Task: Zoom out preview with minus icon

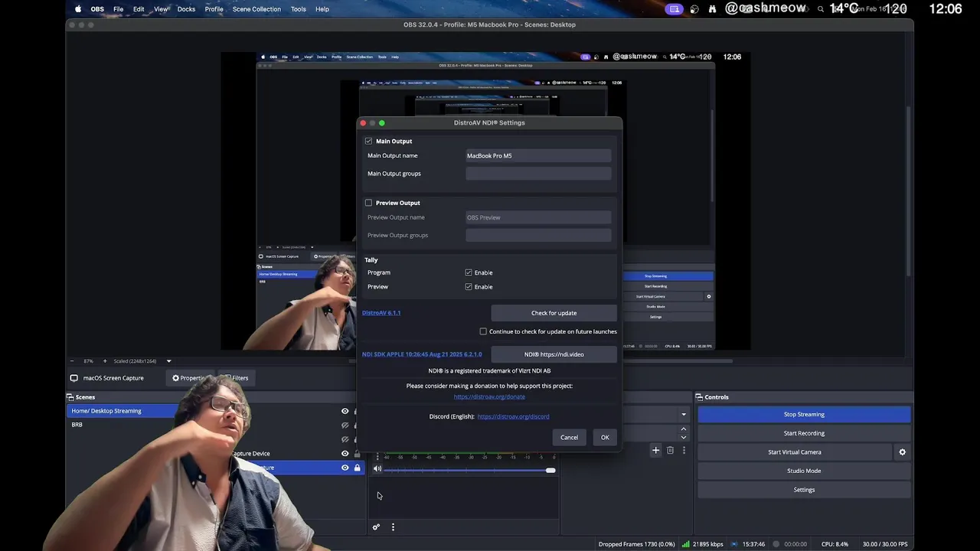Action: pyautogui.click(x=72, y=361)
